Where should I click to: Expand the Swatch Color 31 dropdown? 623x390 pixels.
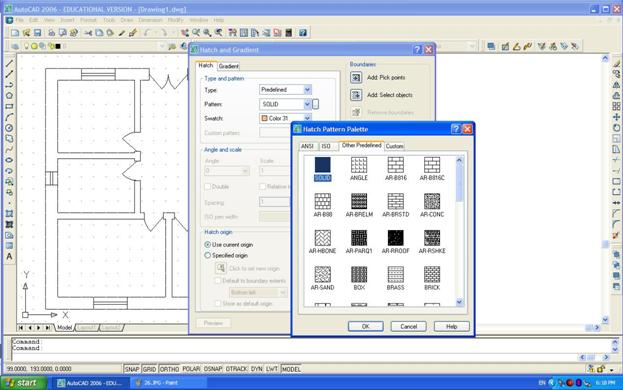click(285, 118)
